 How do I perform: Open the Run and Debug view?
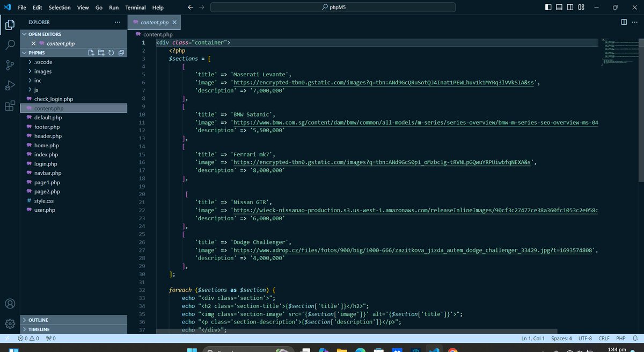point(10,85)
